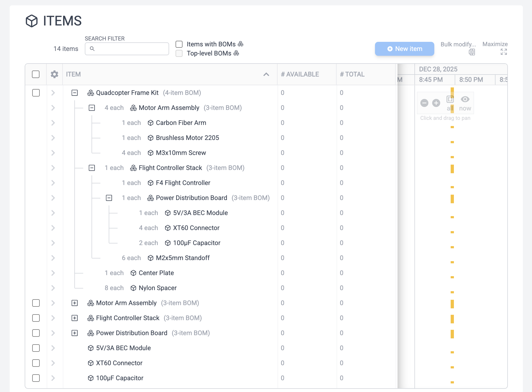Image resolution: width=532 pixels, height=392 pixels.
Task: Enable the Items with BOMs checkbox
Action: click(179, 44)
